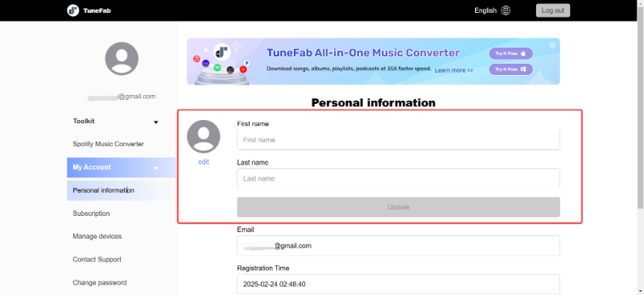Open Spotify Music Converter in sidebar
This screenshot has height=295, width=644.
[x=109, y=144]
